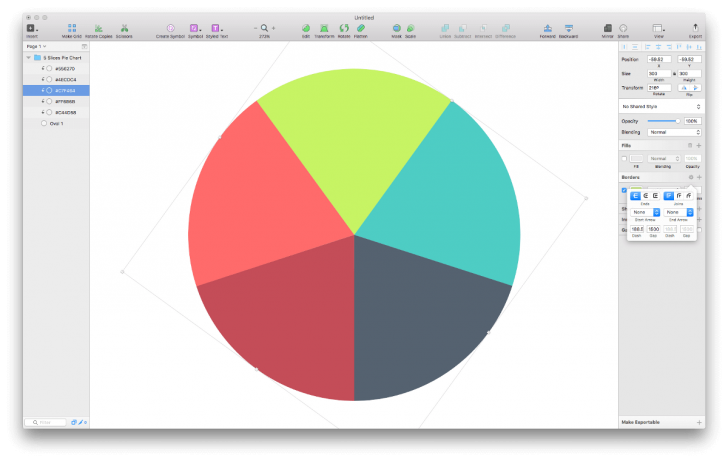Click the Export toolbar icon
The width and height of the screenshot is (728, 461).
[x=695, y=27]
